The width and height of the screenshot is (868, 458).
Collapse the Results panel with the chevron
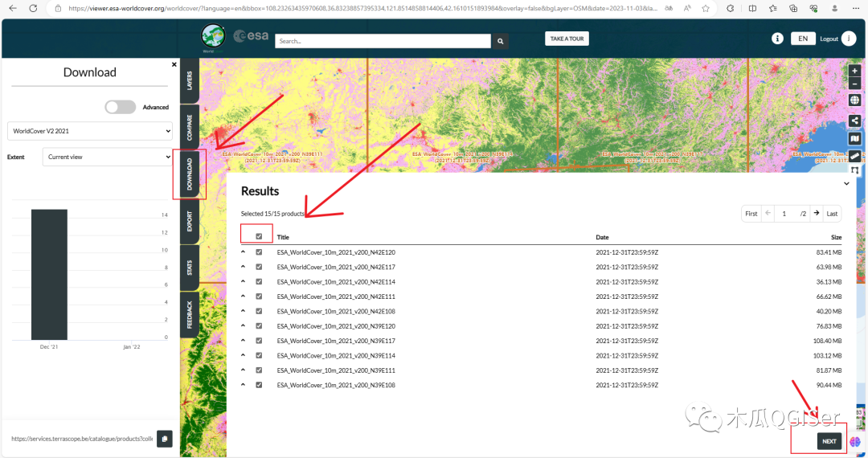pyautogui.click(x=846, y=184)
